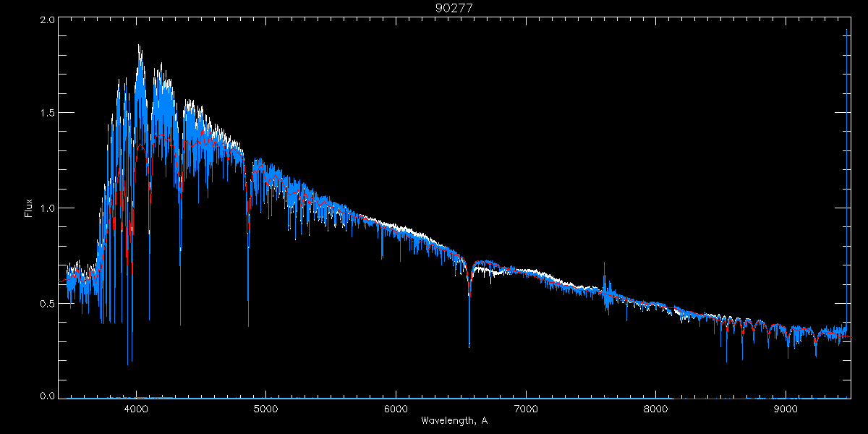Image resolution: width=868 pixels, height=434 pixels.
Task: Click the 7000 x-axis tick label
Action: point(526,408)
